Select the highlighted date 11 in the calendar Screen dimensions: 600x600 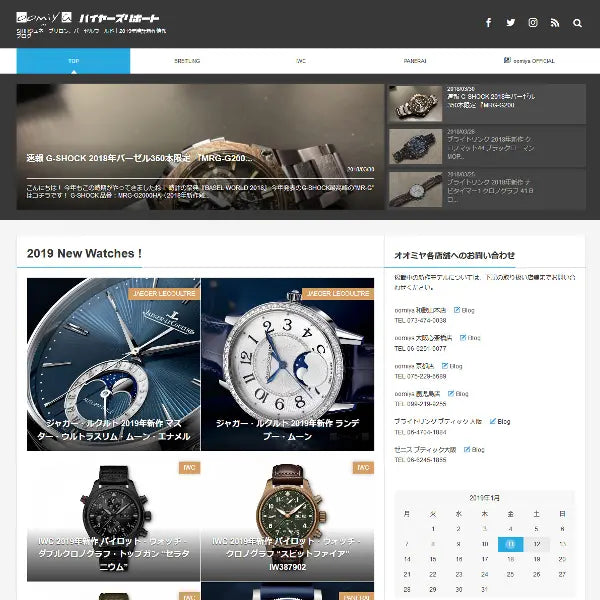510,544
